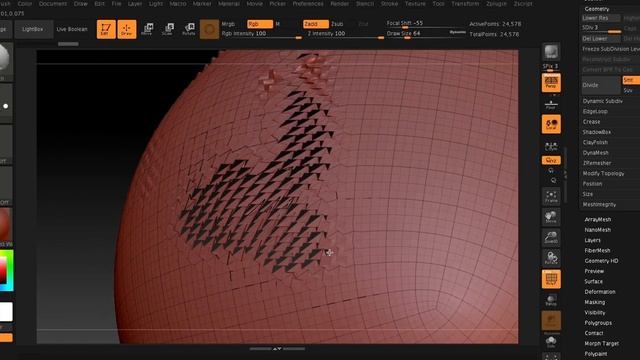The width and height of the screenshot is (640, 360).
Task: Expand the Polygroups subpalette
Action: click(598, 323)
